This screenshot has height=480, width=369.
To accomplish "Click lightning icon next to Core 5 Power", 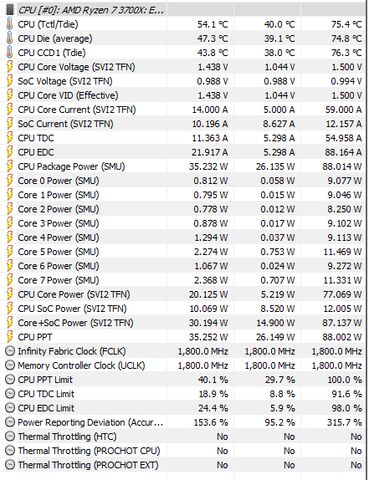I will (x=10, y=252).
